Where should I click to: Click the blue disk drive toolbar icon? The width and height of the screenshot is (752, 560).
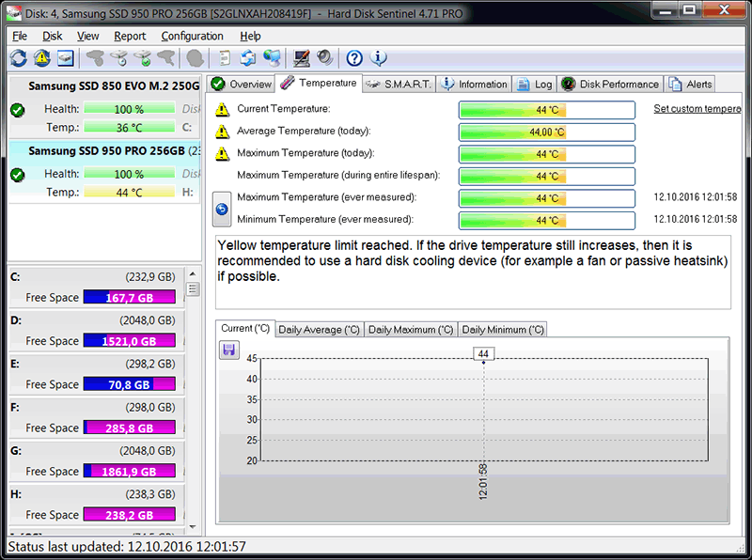[x=66, y=58]
